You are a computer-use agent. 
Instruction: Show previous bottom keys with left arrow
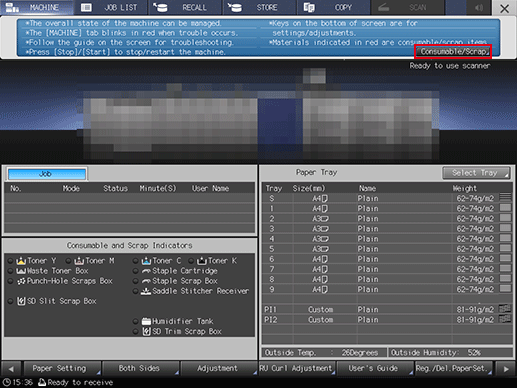(11, 369)
